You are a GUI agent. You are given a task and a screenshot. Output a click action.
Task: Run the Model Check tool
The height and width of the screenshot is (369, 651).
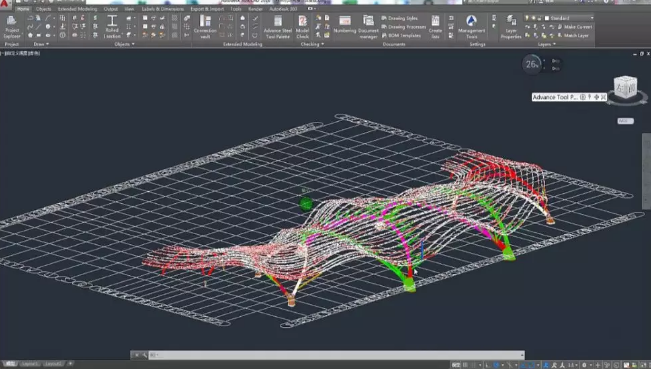point(302,27)
